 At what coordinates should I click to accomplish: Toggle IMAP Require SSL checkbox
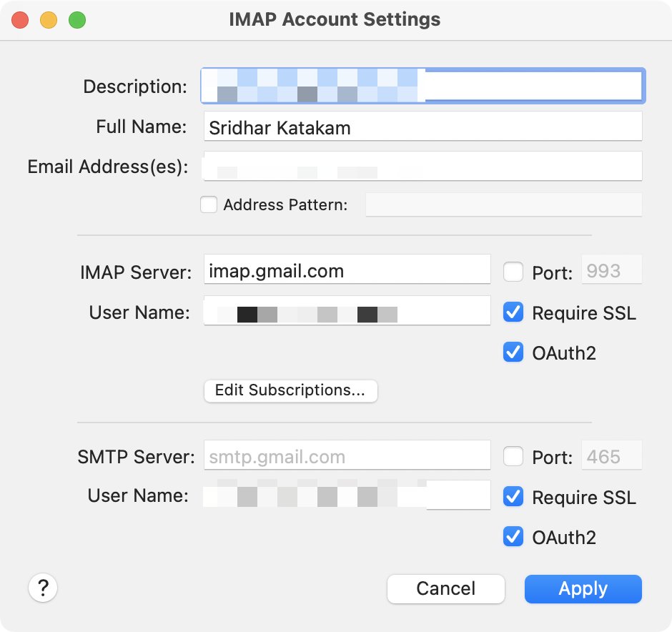point(513,312)
